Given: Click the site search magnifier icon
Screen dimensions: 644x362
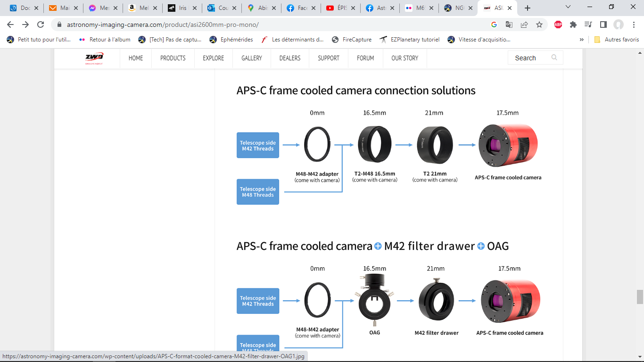Looking at the screenshot, I should coord(554,58).
